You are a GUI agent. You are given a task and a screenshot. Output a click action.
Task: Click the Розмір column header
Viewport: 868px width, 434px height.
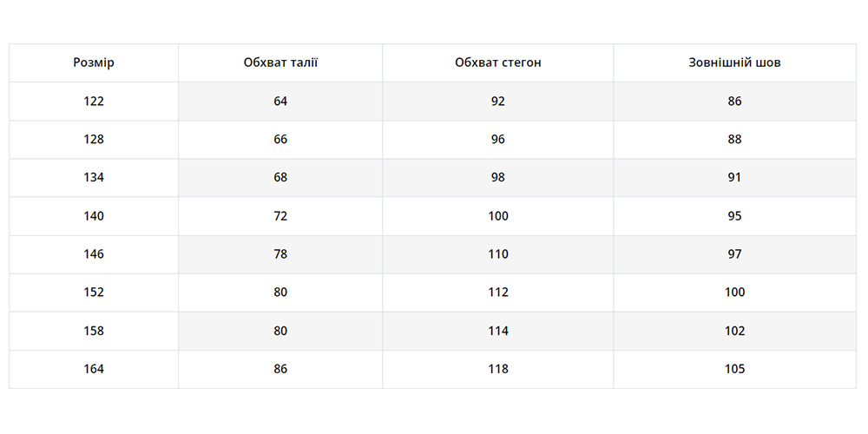pyautogui.click(x=94, y=62)
